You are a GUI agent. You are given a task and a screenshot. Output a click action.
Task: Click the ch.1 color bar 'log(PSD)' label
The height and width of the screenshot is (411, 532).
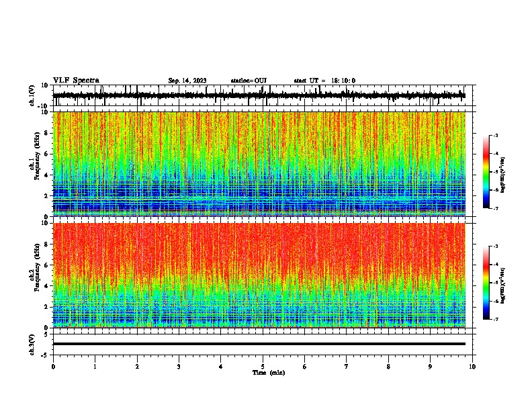[503, 175]
